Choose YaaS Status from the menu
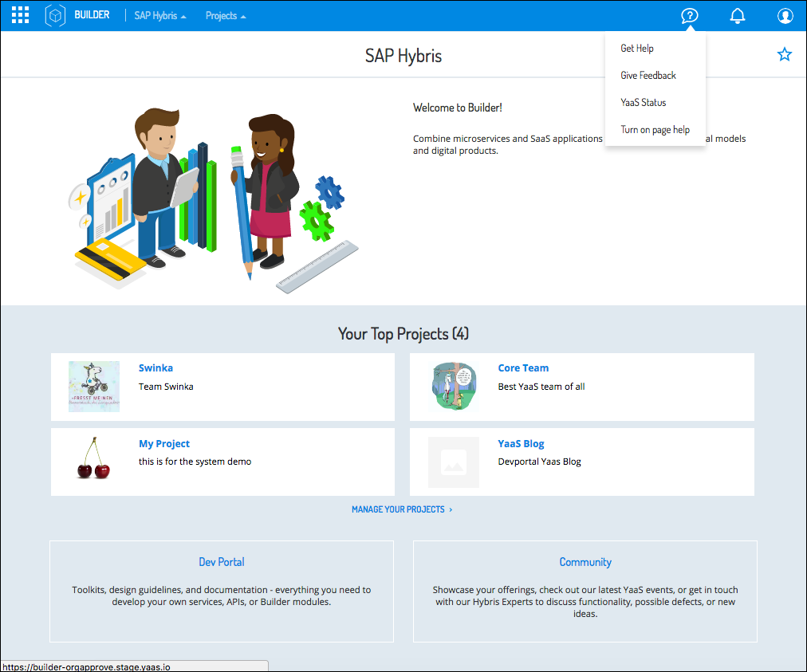 coord(643,102)
